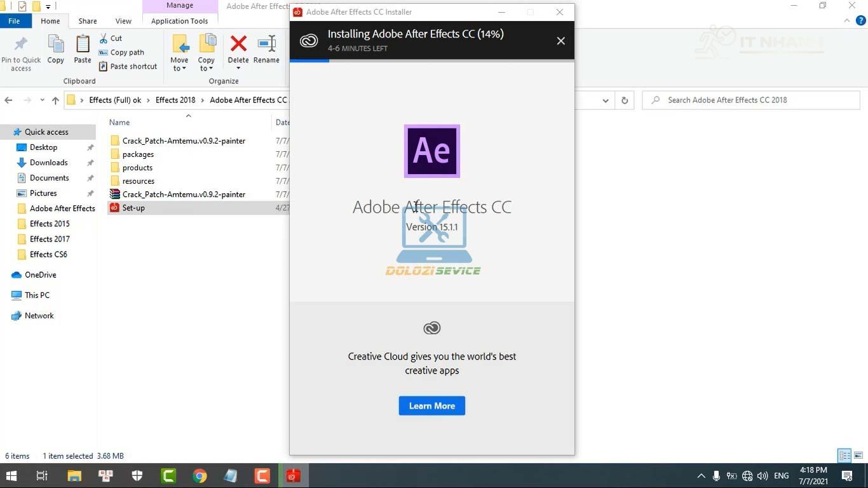The image size is (868, 488).
Task: Open Task View on taskbar
Action: [x=42, y=475]
